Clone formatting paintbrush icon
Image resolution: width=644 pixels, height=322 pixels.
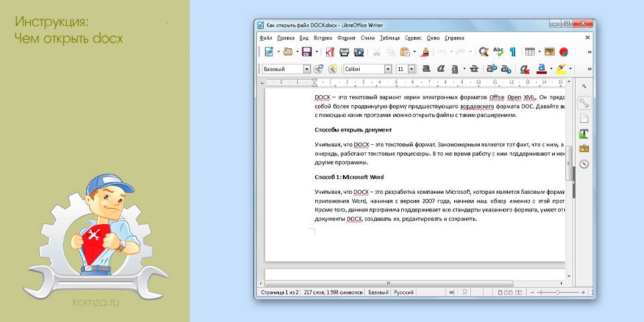point(426,52)
